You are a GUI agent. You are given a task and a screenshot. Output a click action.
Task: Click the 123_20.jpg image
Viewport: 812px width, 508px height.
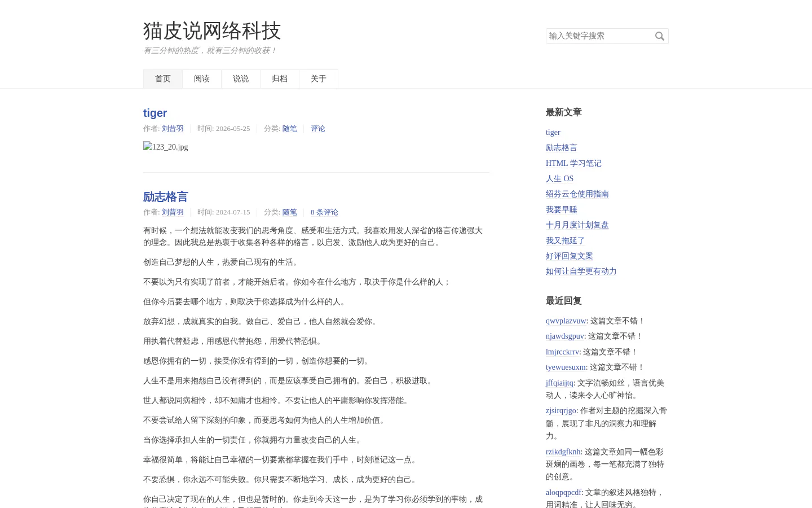click(x=166, y=147)
